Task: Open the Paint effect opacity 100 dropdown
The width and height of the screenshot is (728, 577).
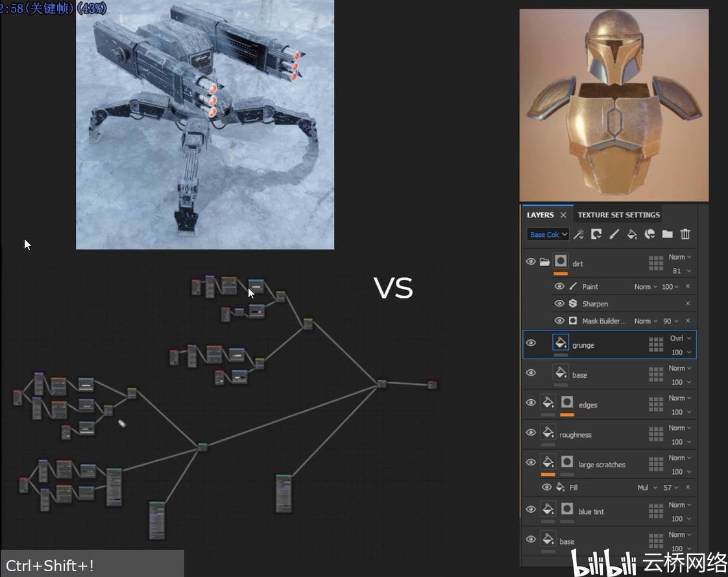Action: click(x=670, y=287)
